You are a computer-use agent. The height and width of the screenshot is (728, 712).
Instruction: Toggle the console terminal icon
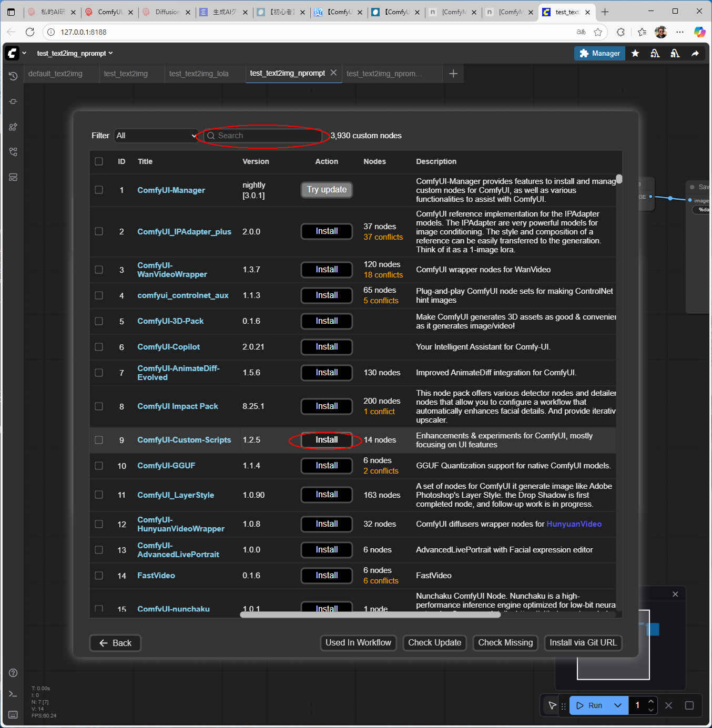[13, 694]
